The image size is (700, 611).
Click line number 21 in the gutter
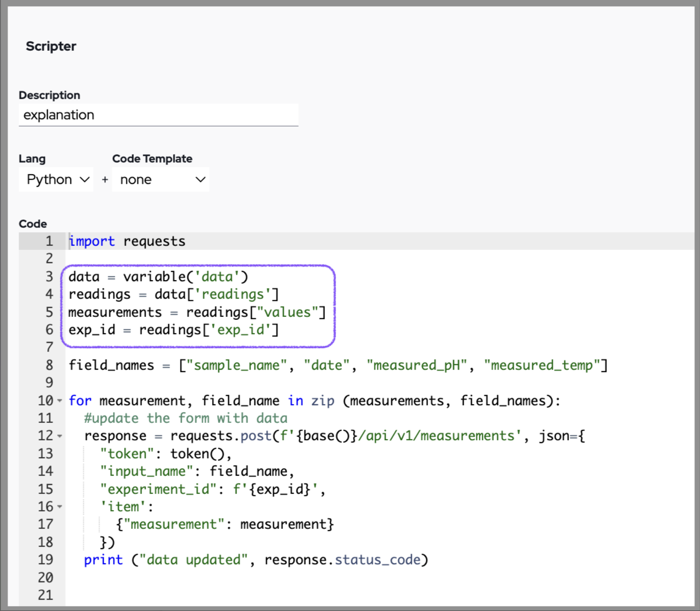point(46,595)
